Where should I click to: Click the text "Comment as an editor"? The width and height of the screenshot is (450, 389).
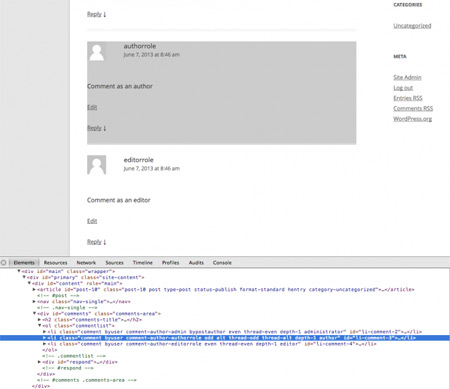coord(119,200)
